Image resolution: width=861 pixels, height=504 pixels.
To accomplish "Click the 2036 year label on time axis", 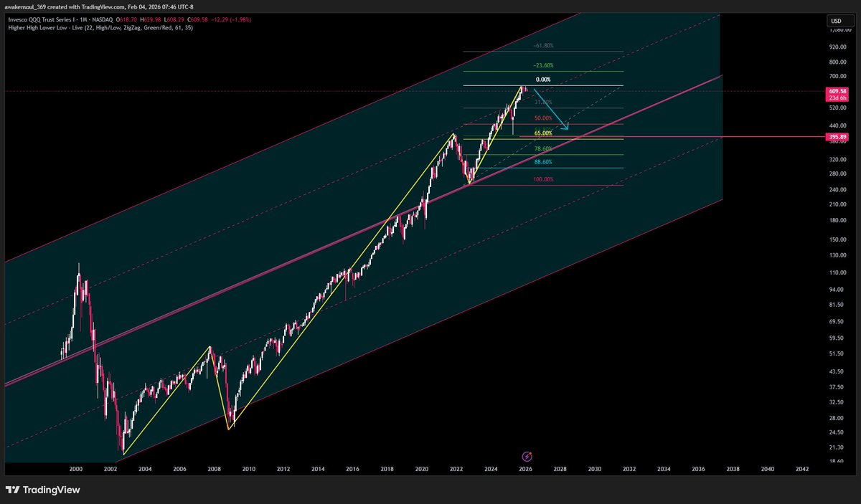I will [698, 469].
